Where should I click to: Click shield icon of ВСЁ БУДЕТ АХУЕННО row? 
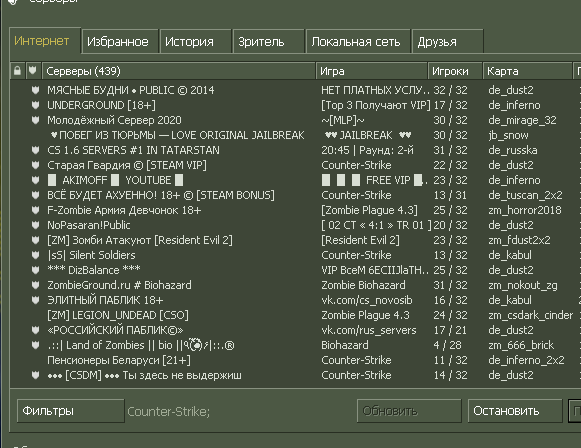36,195
